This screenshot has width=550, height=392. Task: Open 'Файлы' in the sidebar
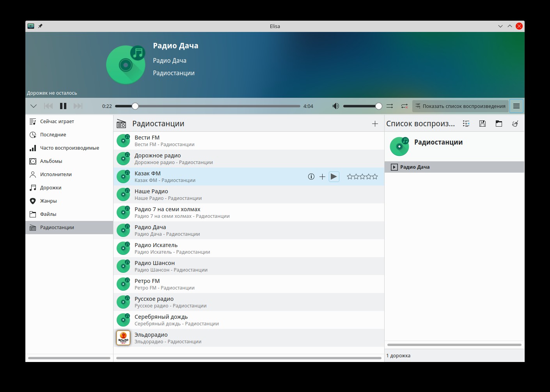[x=69, y=214]
